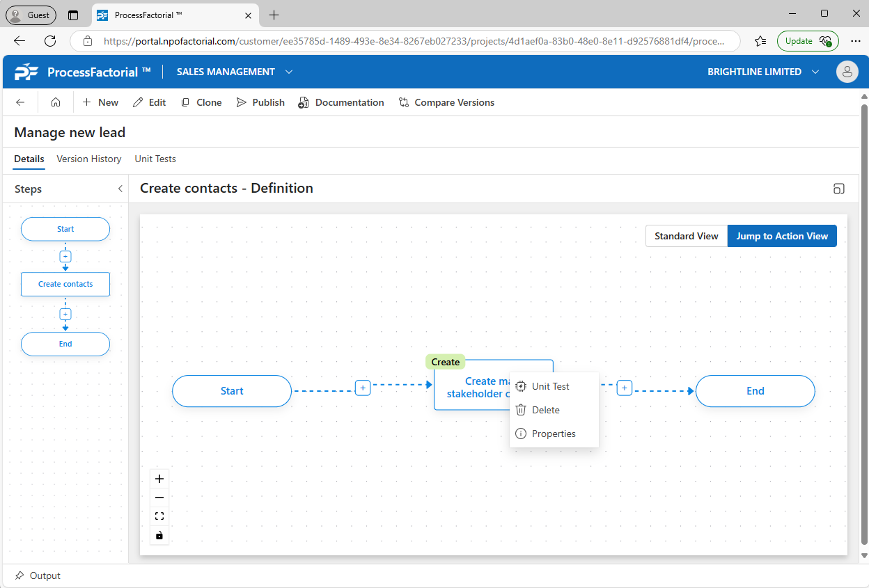Switch to Standard View
Image resolution: width=869 pixels, height=588 pixels.
[686, 236]
